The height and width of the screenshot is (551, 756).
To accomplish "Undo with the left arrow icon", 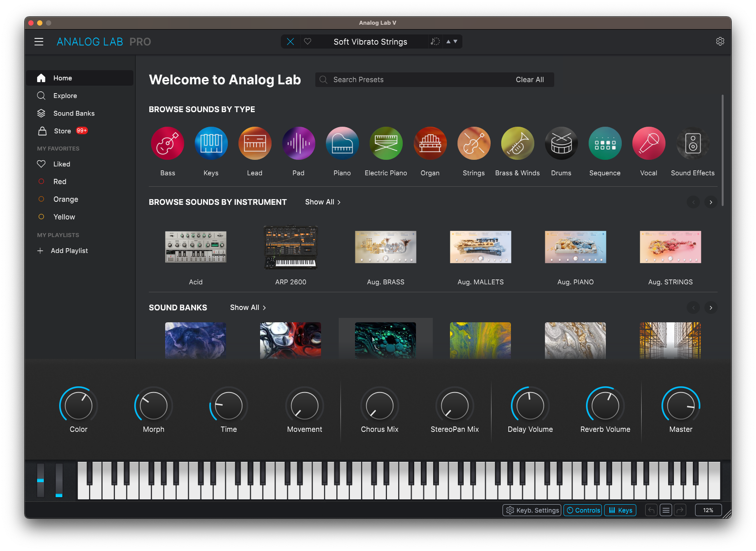I will 651,510.
